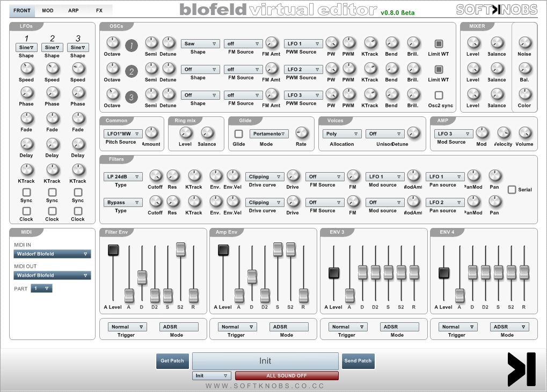The width and height of the screenshot is (547, 392).
Task: Click the ALL SOUND OFF button
Action: pyautogui.click(x=287, y=375)
